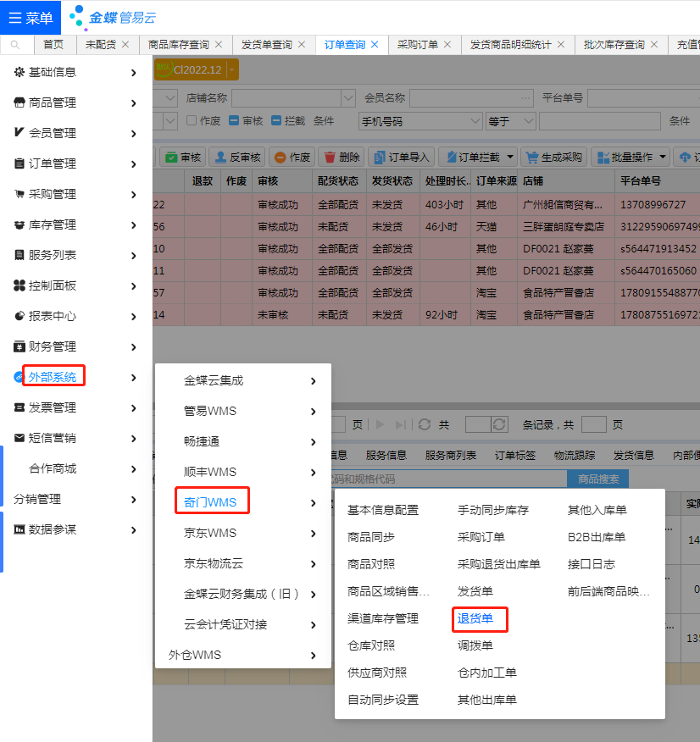The height and width of the screenshot is (742, 700).
Task: Click the 审核 approve toolbar button
Action: [182, 157]
